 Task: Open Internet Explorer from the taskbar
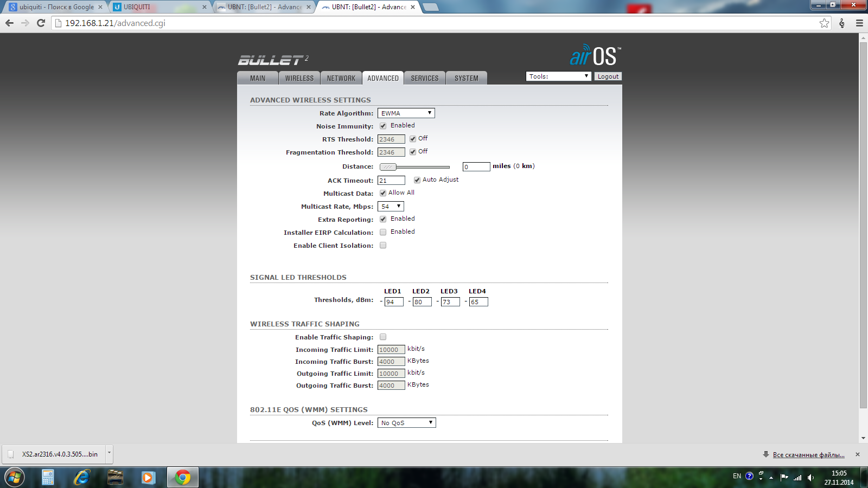(82, 477)
